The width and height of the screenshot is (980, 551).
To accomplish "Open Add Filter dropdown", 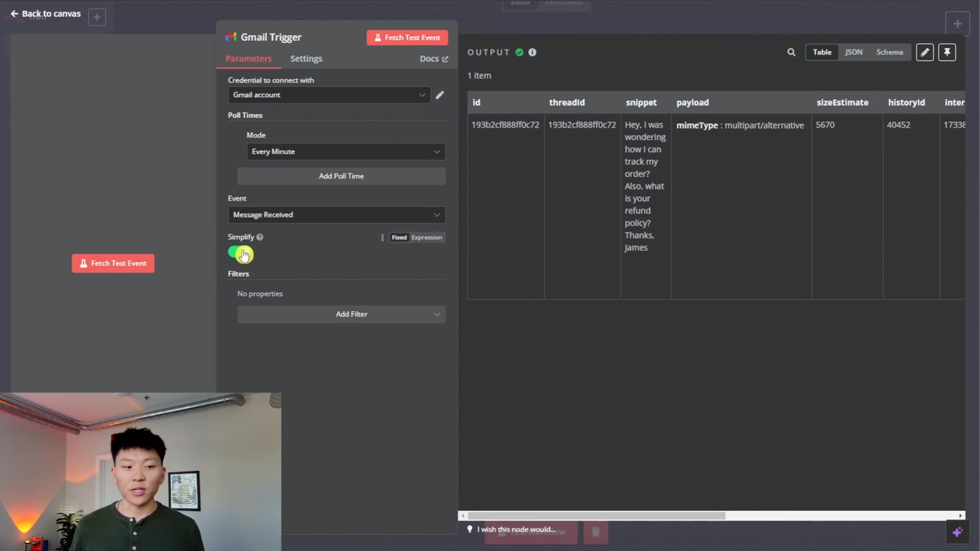I will click(341, 314).
